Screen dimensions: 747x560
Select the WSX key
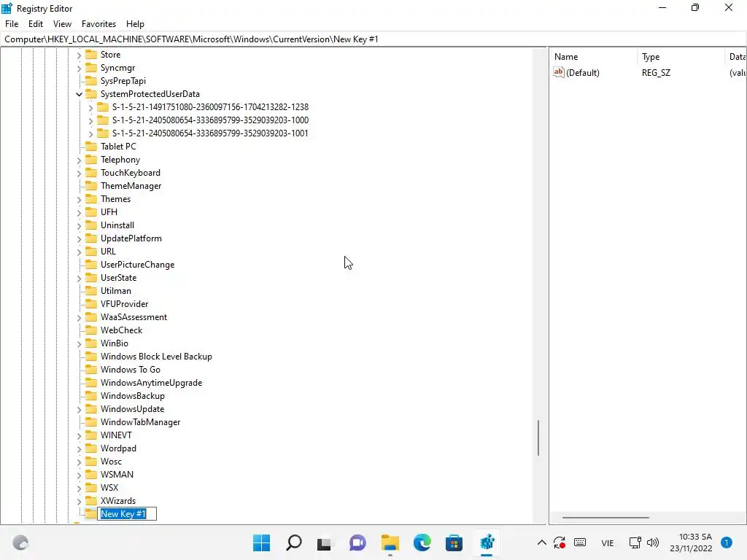pos(109,488)
